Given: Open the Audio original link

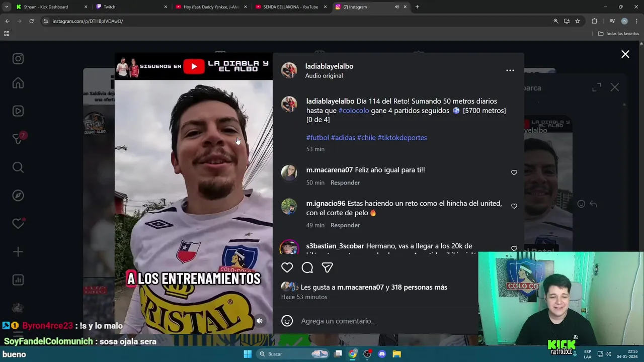Looking at the screenshot, I should (324, 76).
